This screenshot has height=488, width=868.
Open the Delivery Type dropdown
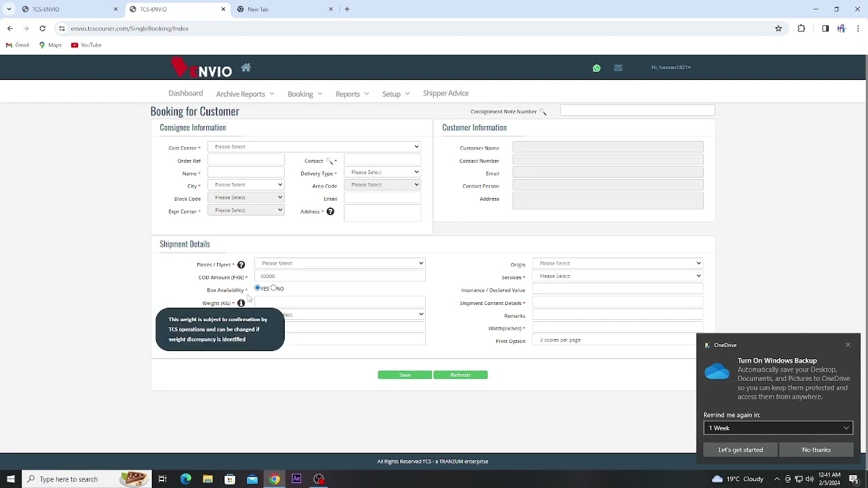coord(382,172)
